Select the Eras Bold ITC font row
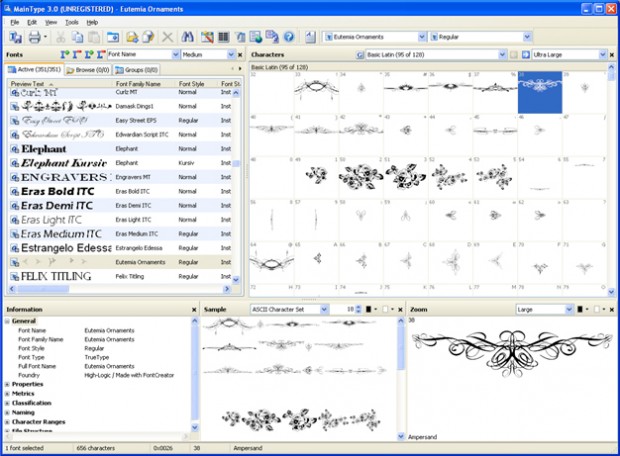Image resolution: width=620 pixels, height=456 pixels. 120,191
